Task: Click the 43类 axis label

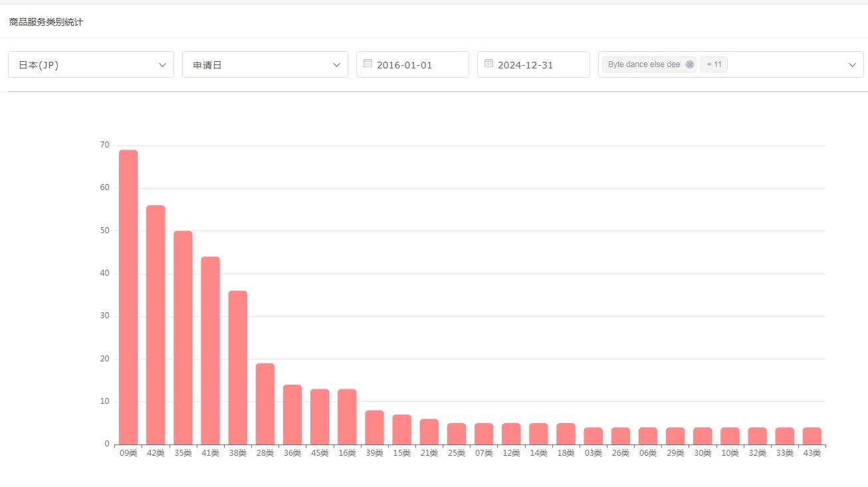Action: [x=812, y=453]
